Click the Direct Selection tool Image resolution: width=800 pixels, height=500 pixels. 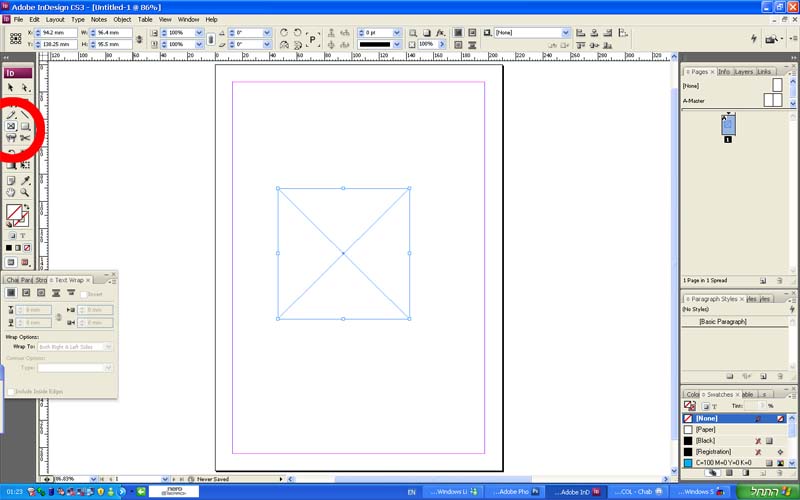26,88
